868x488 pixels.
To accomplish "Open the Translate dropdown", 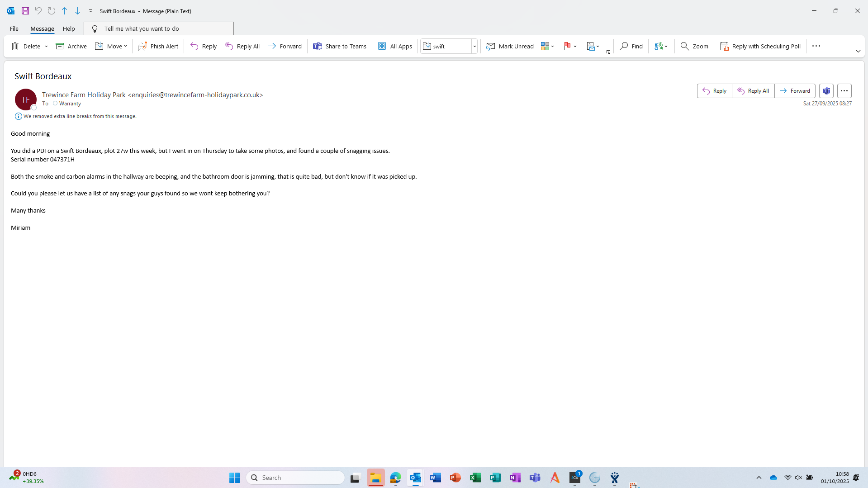I will 661,46.
